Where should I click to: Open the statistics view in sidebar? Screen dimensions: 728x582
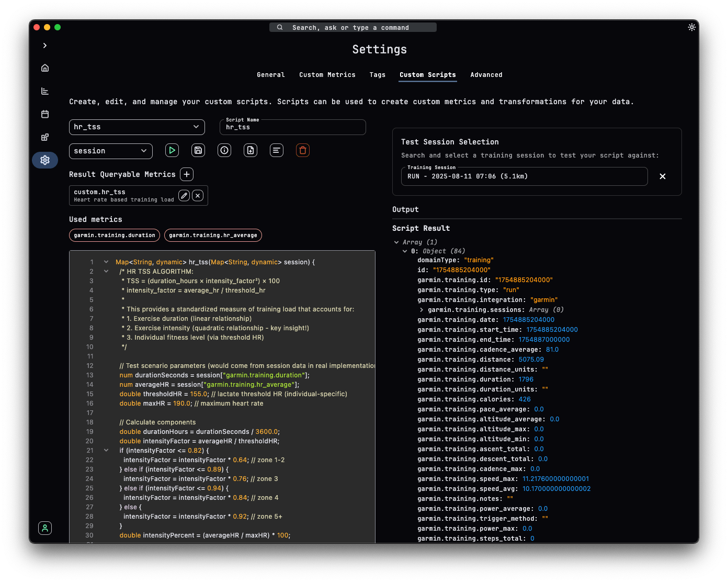tap(44, 91)
